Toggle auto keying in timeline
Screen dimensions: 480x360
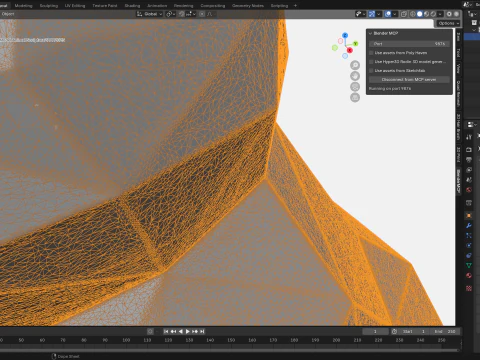tap(150, 331)
